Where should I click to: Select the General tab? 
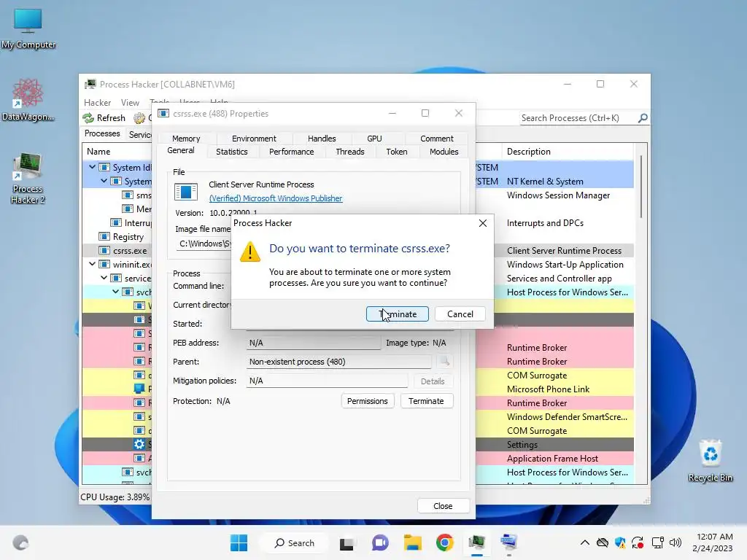(x=181, y=150)
